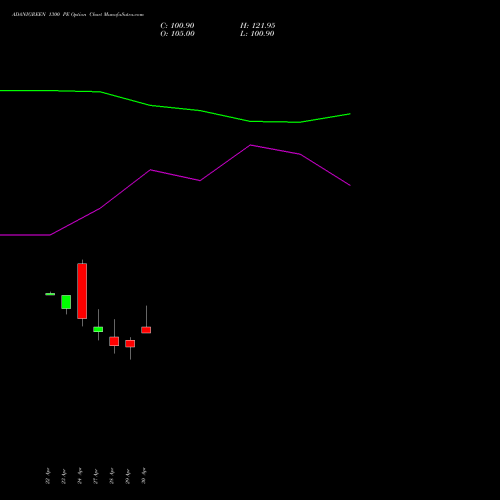Click the tall red candlestick body
This screenshot has height=500, width=500.
82,291
